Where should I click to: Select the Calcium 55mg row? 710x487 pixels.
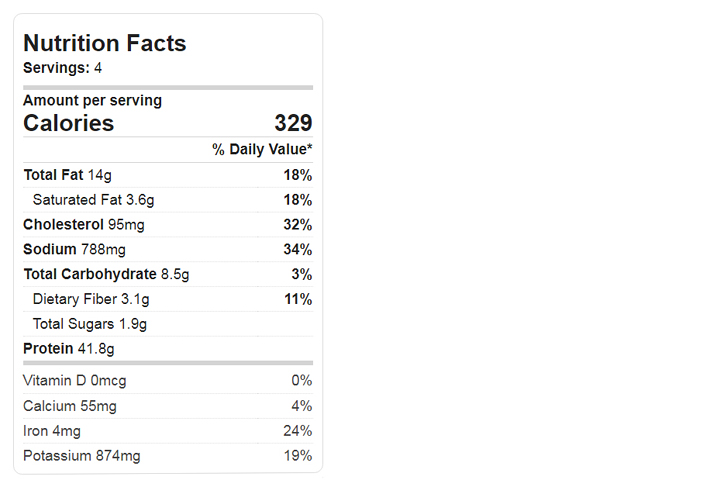168,406
